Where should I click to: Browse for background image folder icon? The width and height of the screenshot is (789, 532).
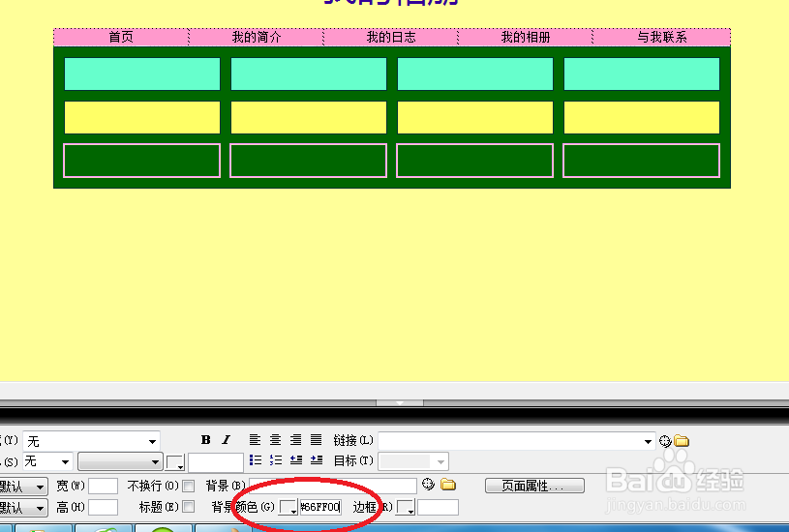pos(448,485)
